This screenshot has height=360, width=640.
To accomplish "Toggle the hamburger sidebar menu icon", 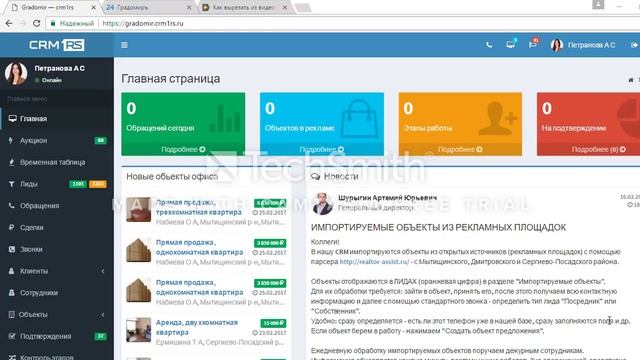I will click(124, 45).
